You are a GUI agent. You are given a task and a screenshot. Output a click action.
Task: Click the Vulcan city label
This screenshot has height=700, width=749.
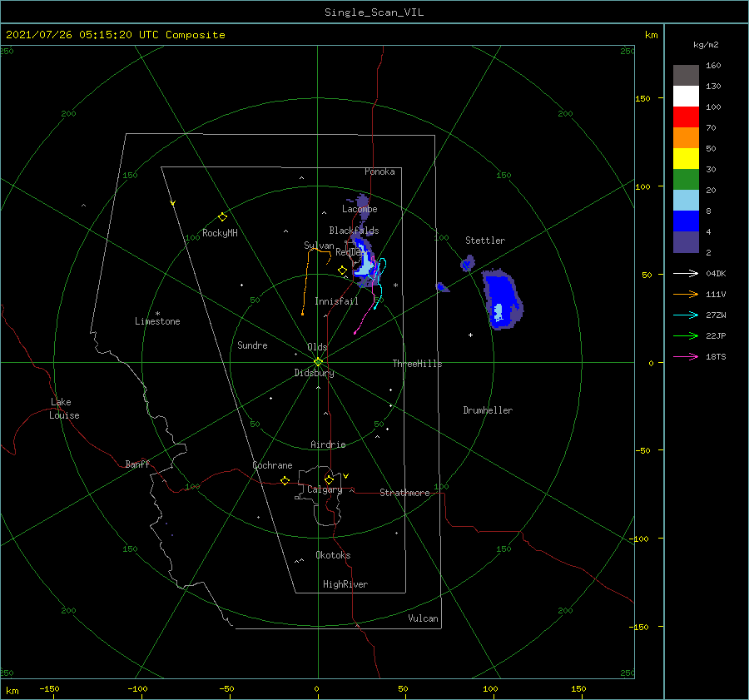coord(423,618)
